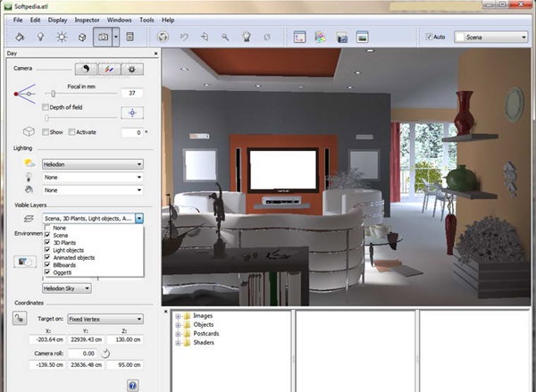
Task: Click the depth of field target button
Action: click(x=132, y=113)
